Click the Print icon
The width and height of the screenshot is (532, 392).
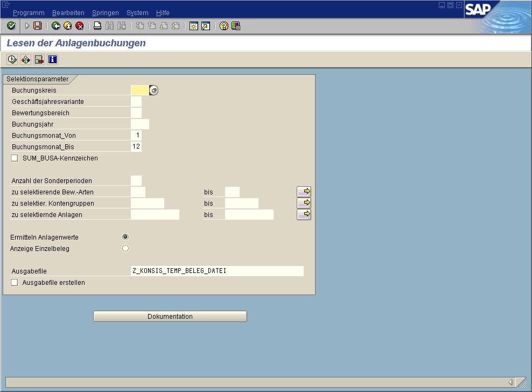(97, 26)
